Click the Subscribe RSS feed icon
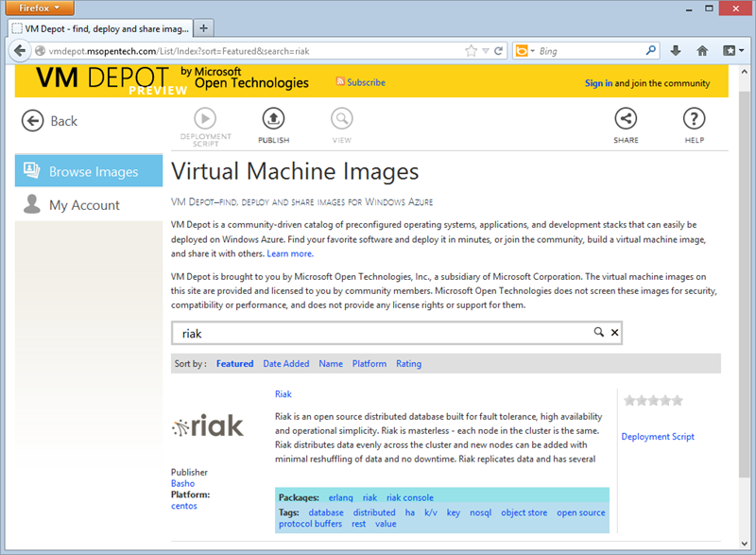This screenshot has height=555, width=756. click(x=340, y=81)
